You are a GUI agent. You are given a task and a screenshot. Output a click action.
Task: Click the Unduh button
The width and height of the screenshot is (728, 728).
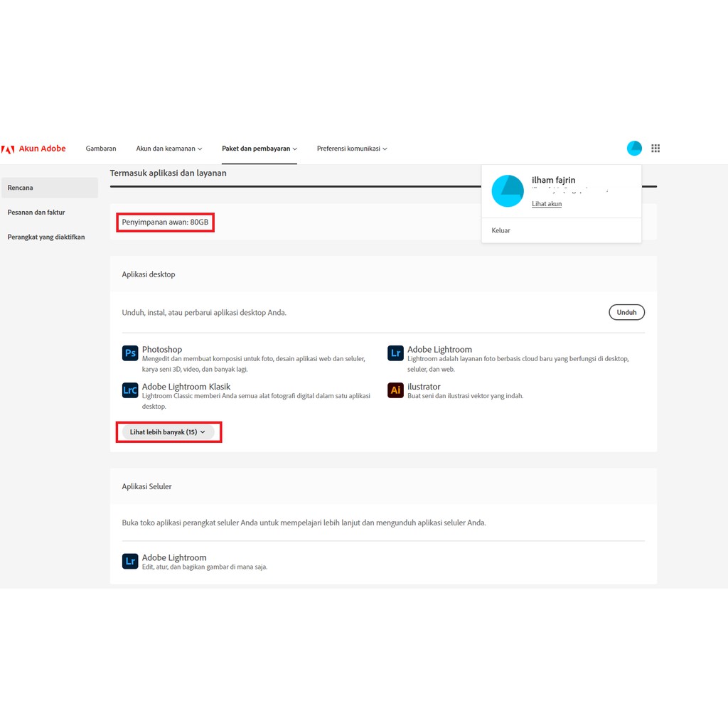point(626,312)
